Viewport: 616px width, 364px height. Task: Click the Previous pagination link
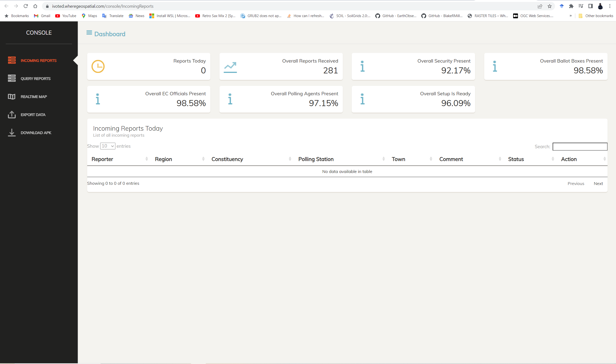click(576, 184)
